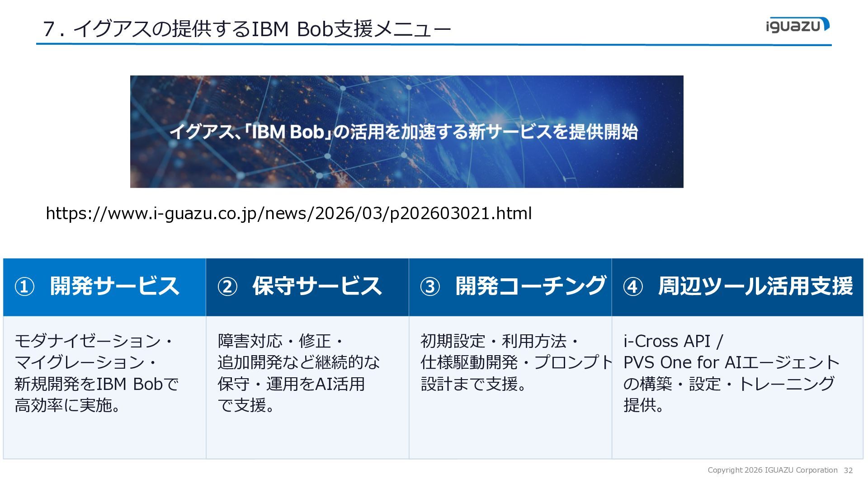This screenshot has width=868, height=488.
Task: Click the text '新規開発をIBM Bobで'
Action: pyautogui.click(x=97, y=384)
